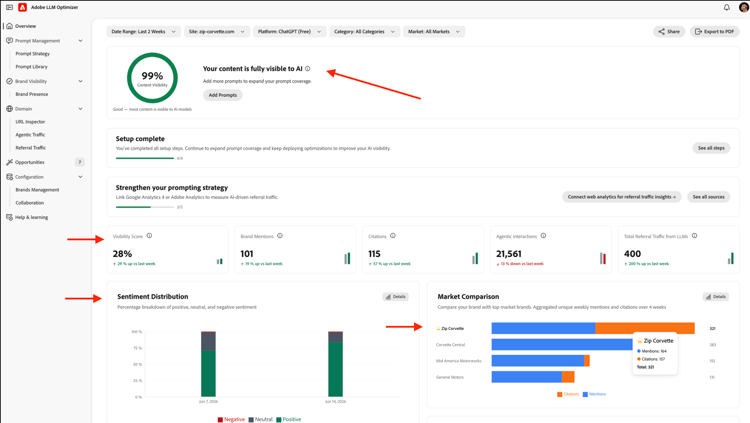750x423 pixels.
Task: Click See all steps button
Action: pyautogui.click(x=711, y=148)
